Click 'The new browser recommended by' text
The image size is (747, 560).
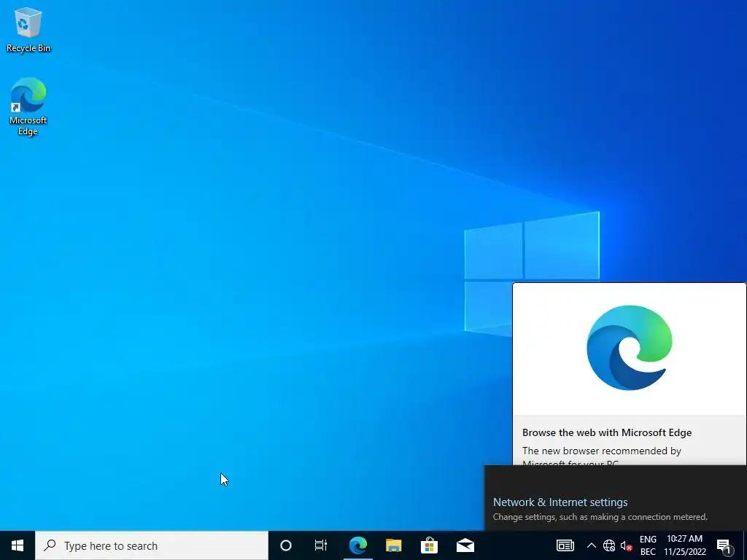[602, 451]
